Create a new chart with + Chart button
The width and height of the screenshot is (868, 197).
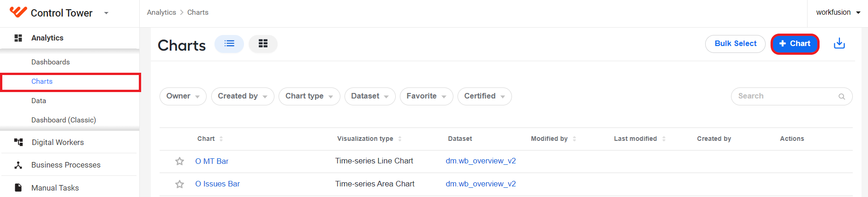[795, 44]
